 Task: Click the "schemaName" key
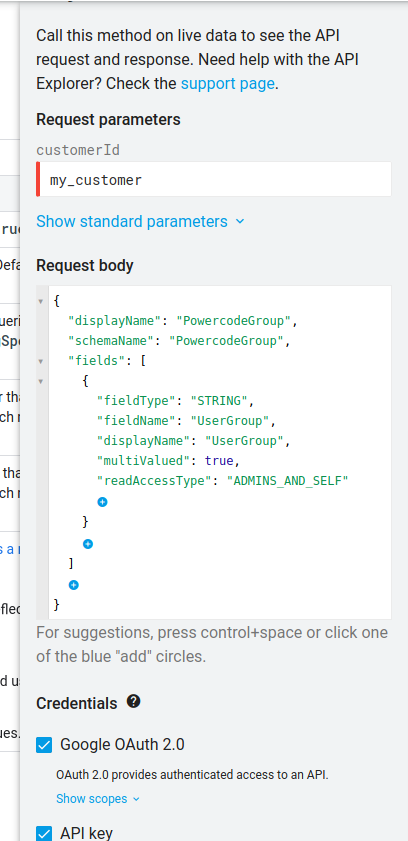[112, 341]
